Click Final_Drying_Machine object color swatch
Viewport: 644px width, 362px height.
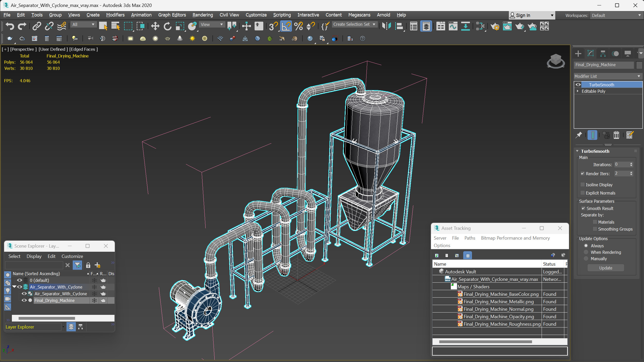point(639,65)
